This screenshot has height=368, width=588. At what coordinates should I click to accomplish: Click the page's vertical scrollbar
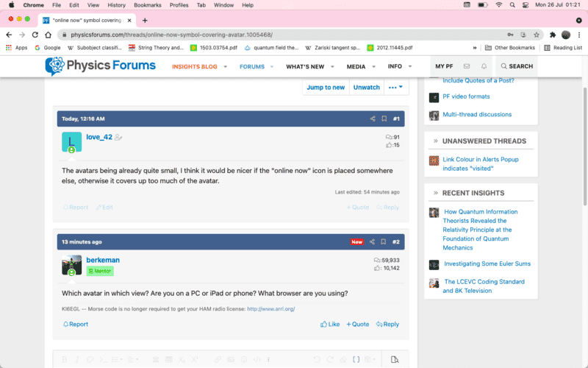click(x=585, y=146)
